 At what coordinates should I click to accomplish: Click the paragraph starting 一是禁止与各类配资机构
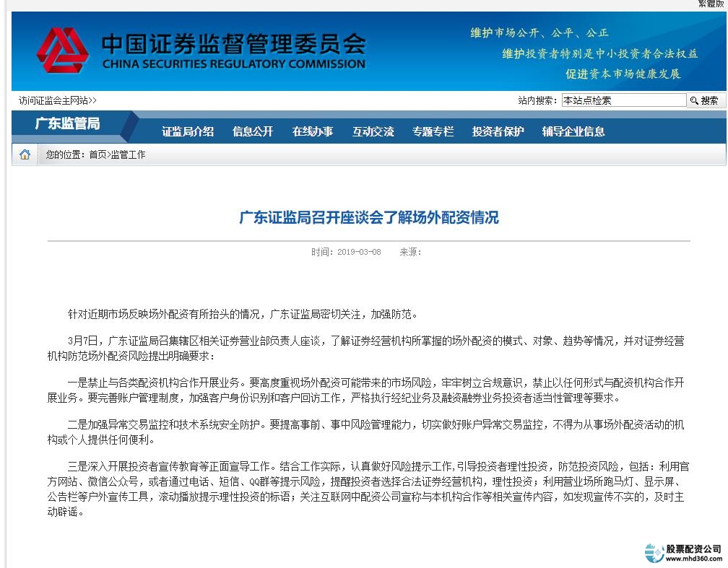366,390
